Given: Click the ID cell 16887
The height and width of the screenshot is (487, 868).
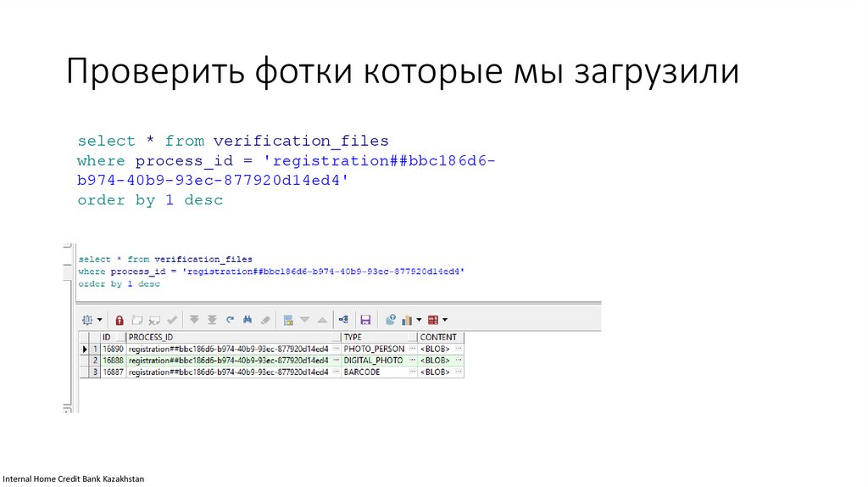Looking at the screenshot, I should tap(113, 372).
